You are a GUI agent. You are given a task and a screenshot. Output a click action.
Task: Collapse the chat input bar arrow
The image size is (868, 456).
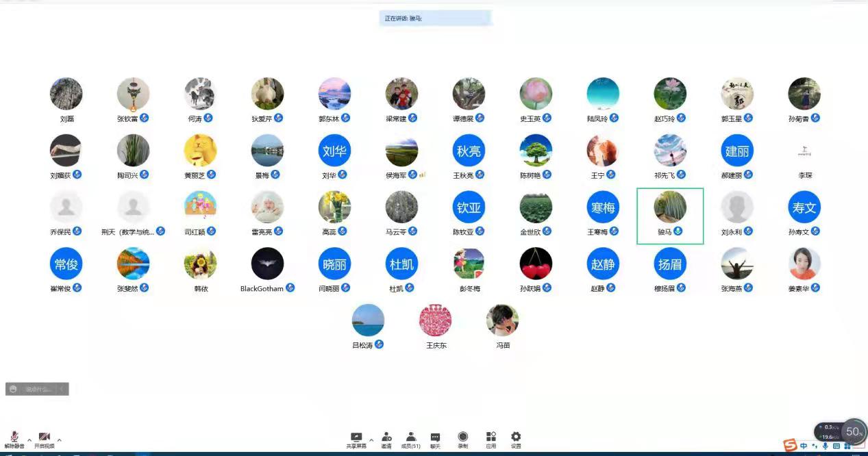(62, 389)
